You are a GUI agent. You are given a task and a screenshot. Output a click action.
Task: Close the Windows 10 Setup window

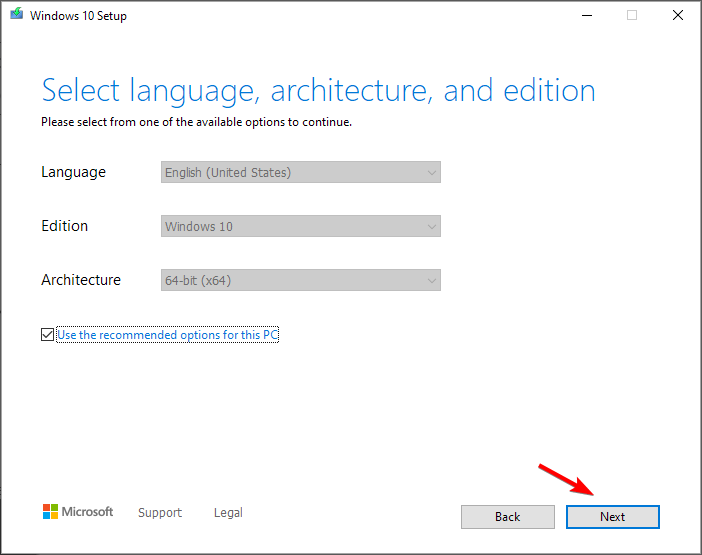click(x=678, y=15)
